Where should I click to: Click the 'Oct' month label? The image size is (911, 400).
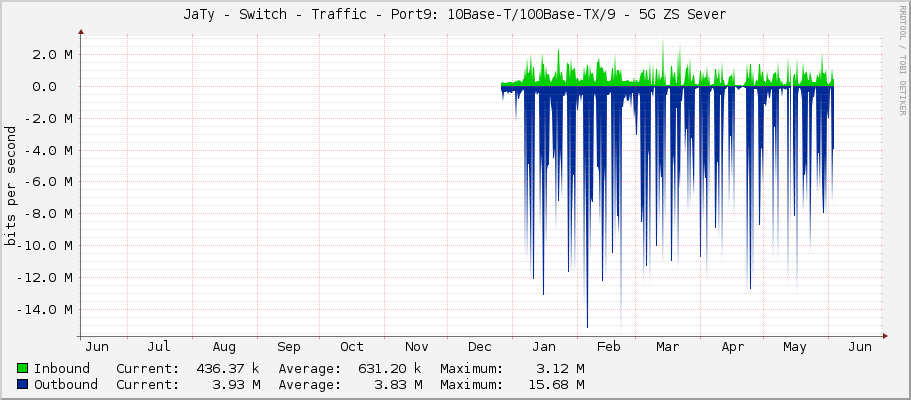tap(352, 347)
